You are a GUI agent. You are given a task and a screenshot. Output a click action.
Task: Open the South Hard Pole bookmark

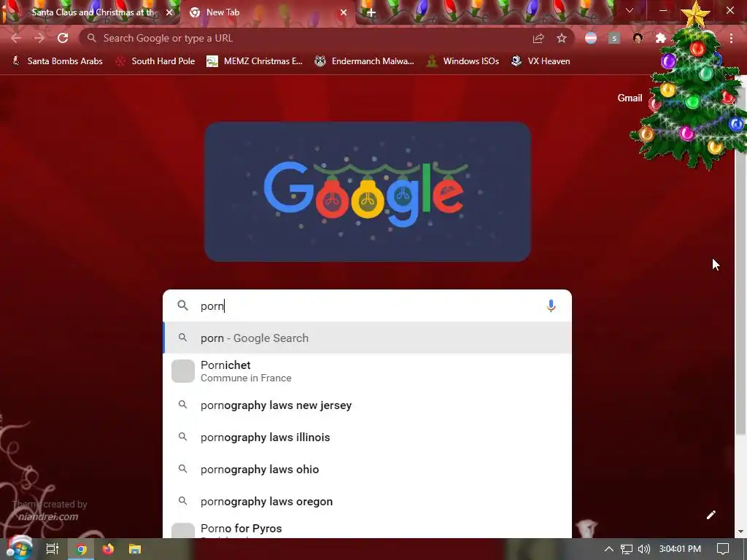coord(155,61)
